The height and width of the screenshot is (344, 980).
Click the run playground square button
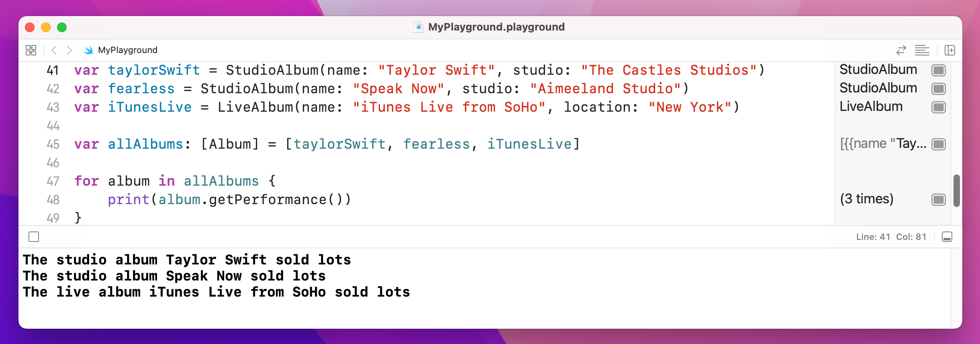click(x=34, y=237)
